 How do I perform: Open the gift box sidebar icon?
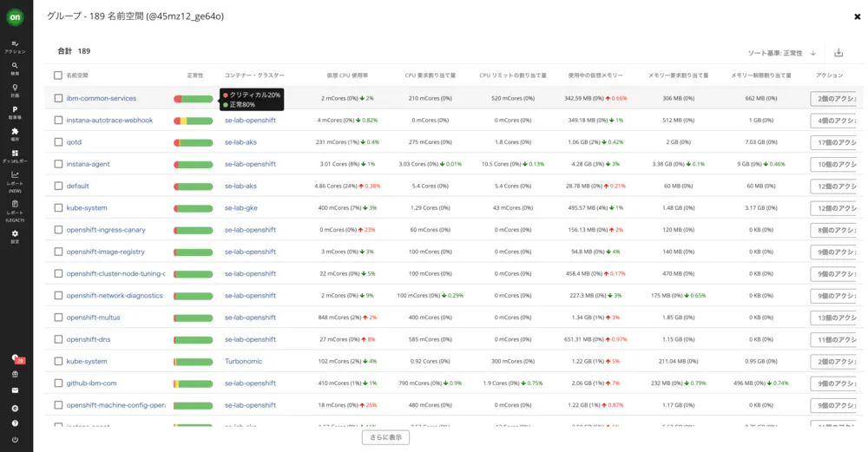tap(16, 374)
